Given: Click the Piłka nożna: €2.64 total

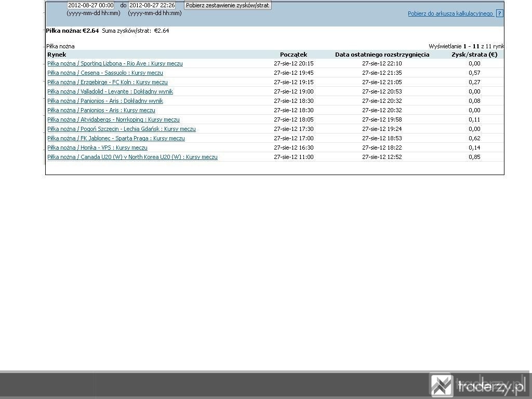Looking at the screenshot, I should (72, 31).
